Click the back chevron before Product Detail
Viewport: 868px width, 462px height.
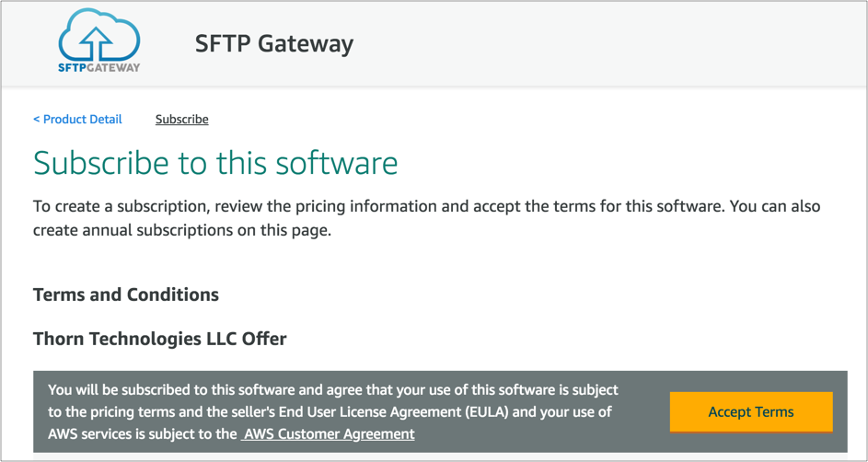36,120
